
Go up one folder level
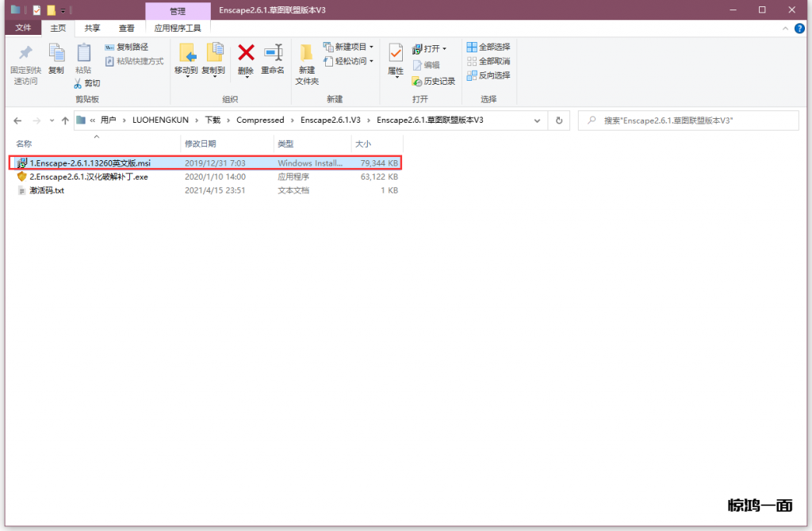click(65, 120)
